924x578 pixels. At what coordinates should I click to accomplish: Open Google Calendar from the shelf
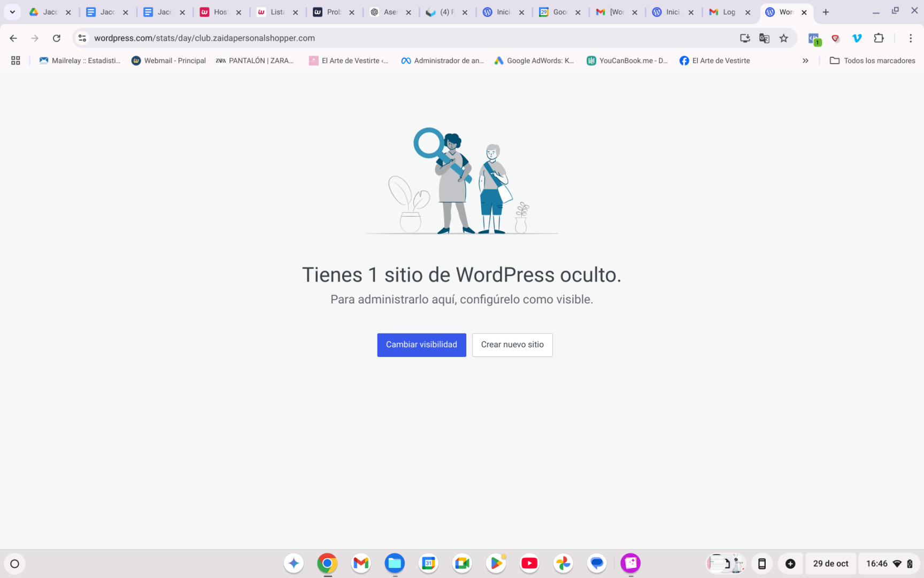coord(428,563)
